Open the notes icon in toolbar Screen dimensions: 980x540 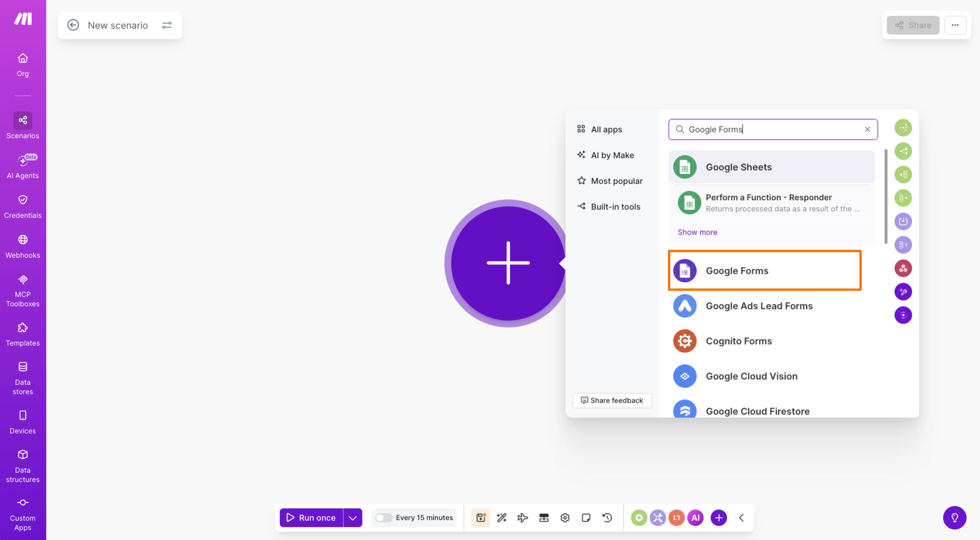[586, 518]
